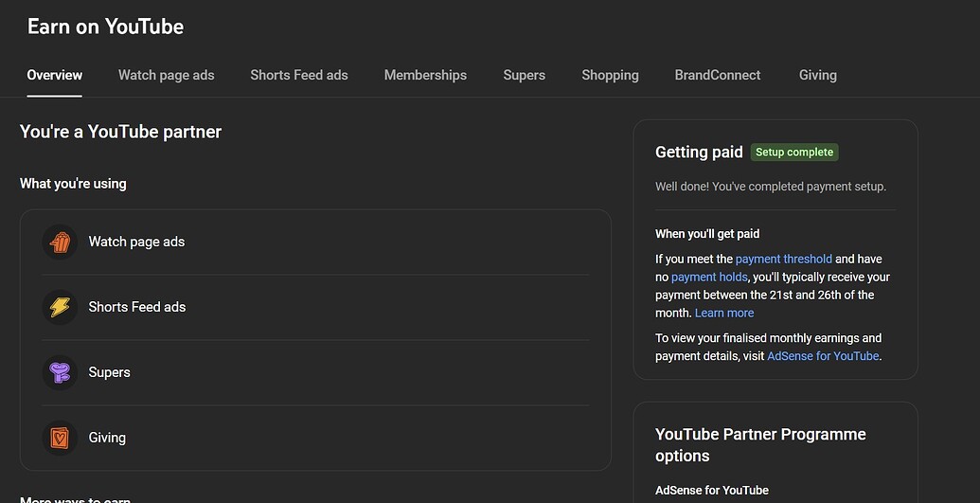Open the Giving list row label
The image size is (980, 503).
[x=107, y=438]
